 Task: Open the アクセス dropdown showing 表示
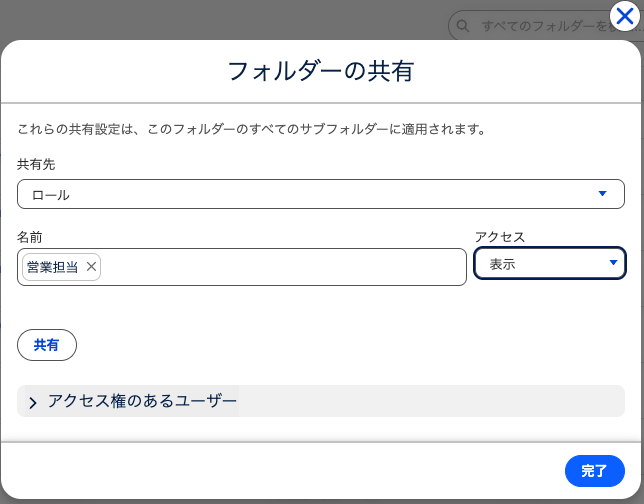pyautogui.click(x=550, y=263)
